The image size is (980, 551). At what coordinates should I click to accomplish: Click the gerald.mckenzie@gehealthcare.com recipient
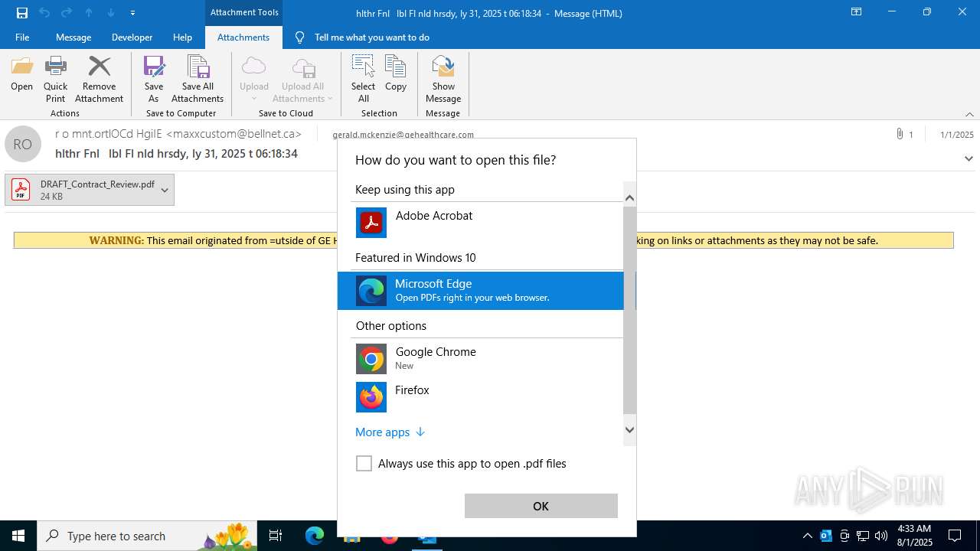point(403,135)
